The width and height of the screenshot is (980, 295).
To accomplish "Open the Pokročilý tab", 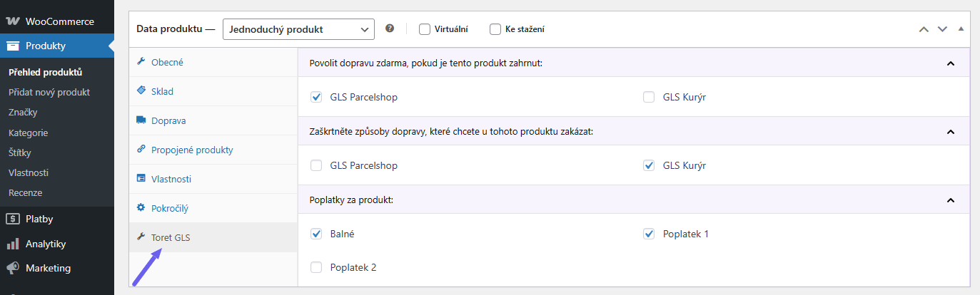I will click(x=213, y=208).
